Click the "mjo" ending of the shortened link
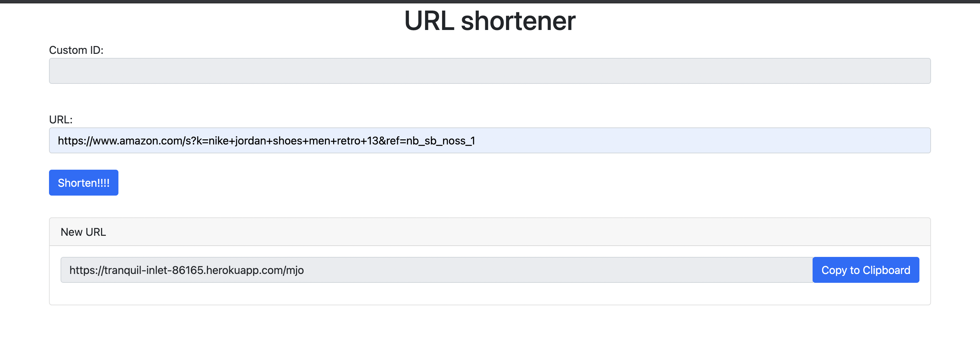 coord(295,270)
